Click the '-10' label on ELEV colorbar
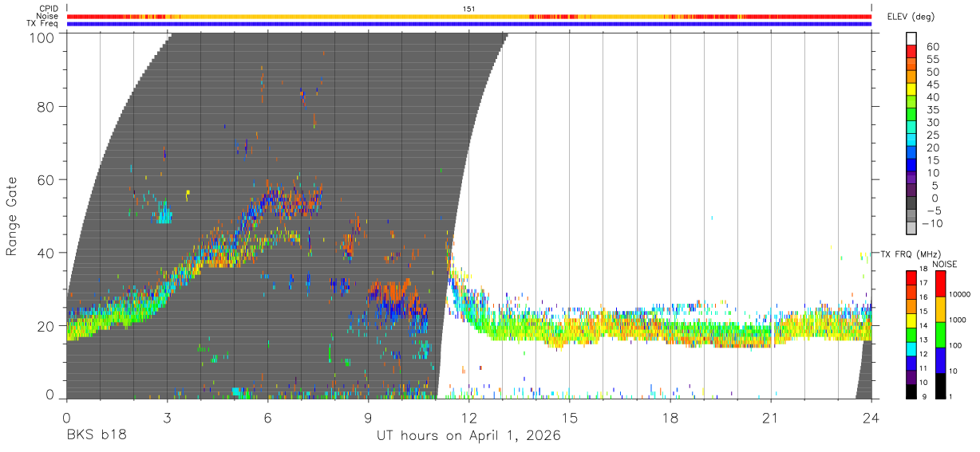Viewport: 980px width, 452px height. click(x=931, y=223)
